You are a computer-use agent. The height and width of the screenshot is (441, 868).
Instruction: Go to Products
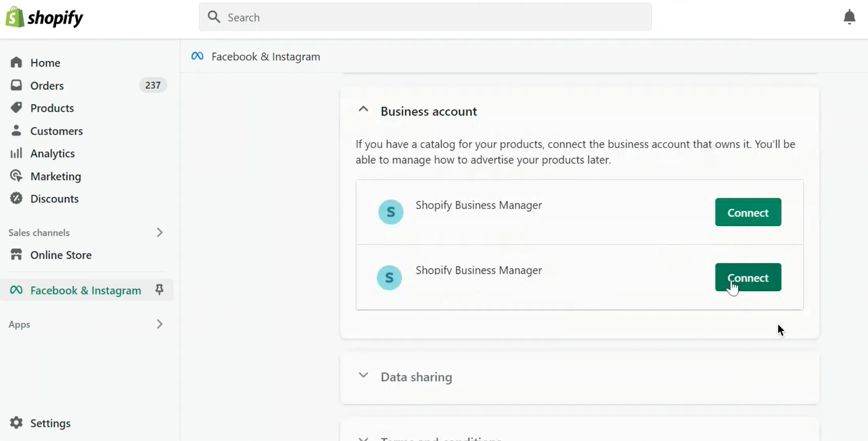(x=52, y=108)
